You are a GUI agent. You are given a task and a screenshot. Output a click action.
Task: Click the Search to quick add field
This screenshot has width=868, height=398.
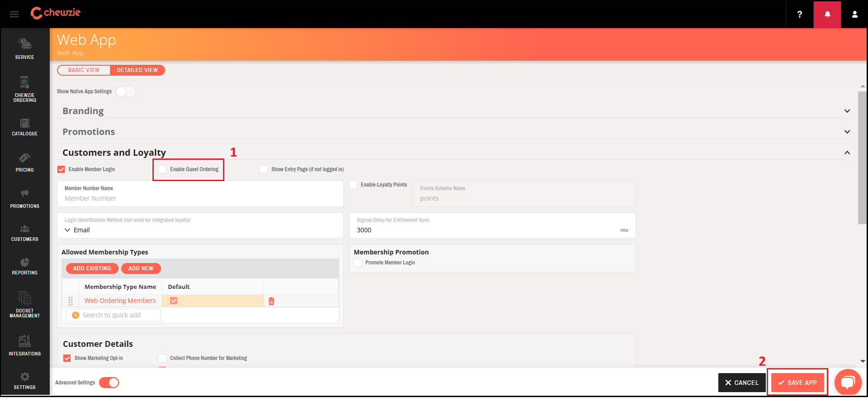click(x=114, y=315)
